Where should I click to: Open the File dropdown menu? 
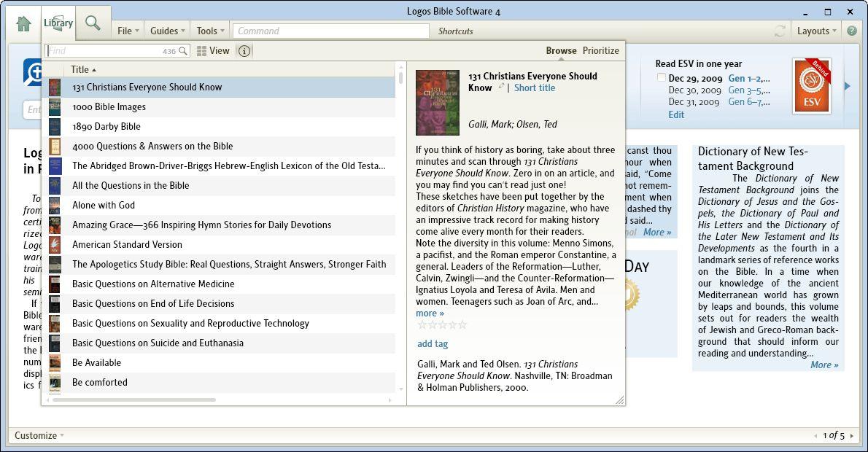point(128,31)
